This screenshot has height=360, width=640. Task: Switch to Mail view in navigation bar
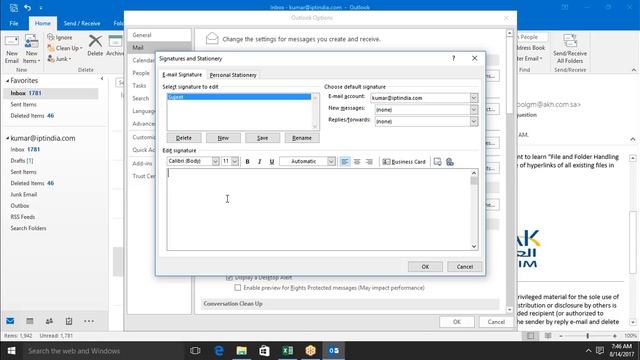pyautogui.click(x=10, y=321)
